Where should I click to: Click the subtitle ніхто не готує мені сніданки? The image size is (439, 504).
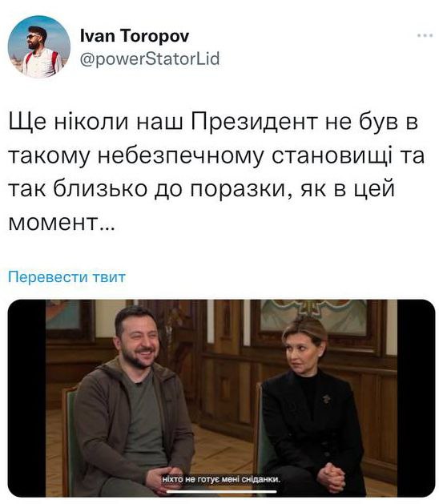(x=221, y=480)
